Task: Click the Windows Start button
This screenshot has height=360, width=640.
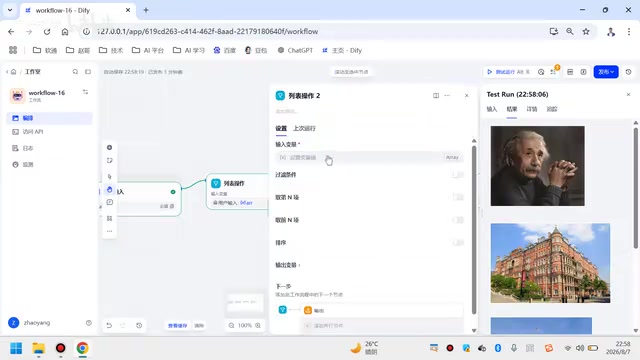Action: tap(16, 348)
